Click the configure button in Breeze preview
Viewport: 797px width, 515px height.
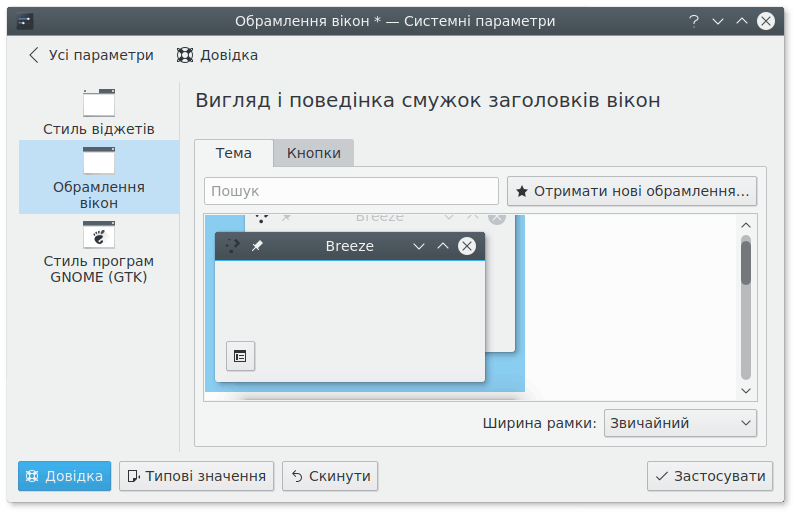point(240,355)
